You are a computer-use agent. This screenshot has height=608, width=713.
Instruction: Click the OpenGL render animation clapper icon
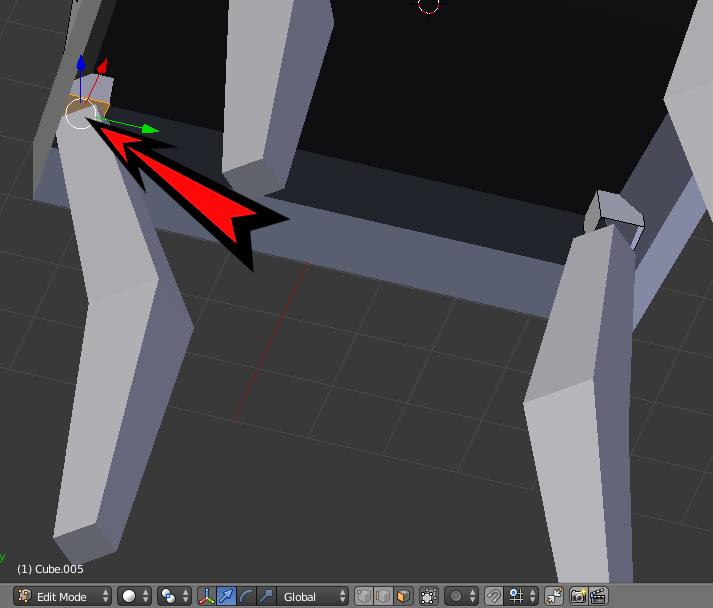tap(598, 596)
